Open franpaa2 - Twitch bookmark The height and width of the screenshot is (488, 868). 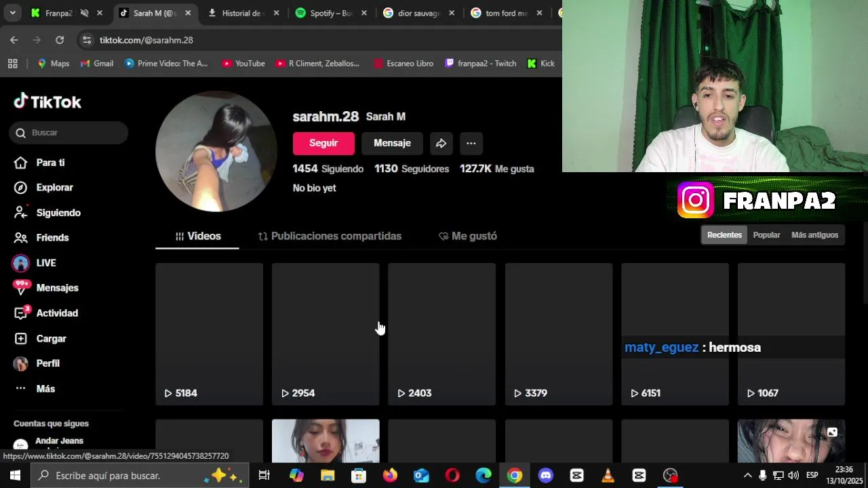(x=481, y=64)
